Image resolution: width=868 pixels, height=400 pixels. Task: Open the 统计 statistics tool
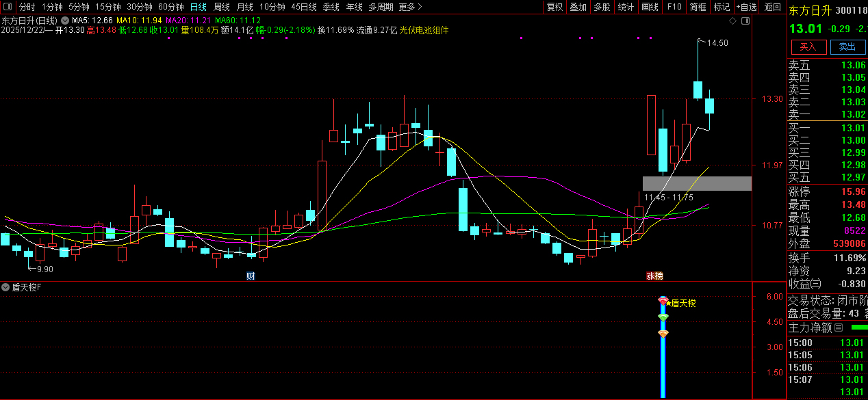click(626, 7)
